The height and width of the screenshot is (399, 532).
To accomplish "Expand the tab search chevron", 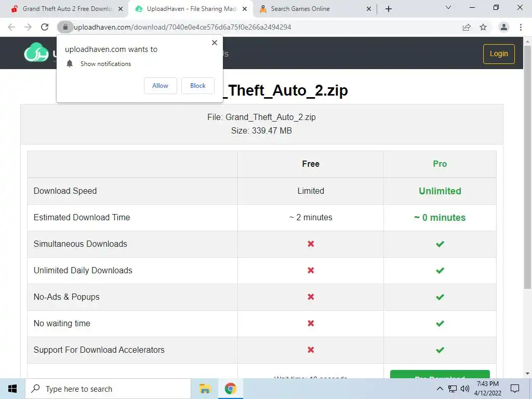I will (x=448, y=7).
